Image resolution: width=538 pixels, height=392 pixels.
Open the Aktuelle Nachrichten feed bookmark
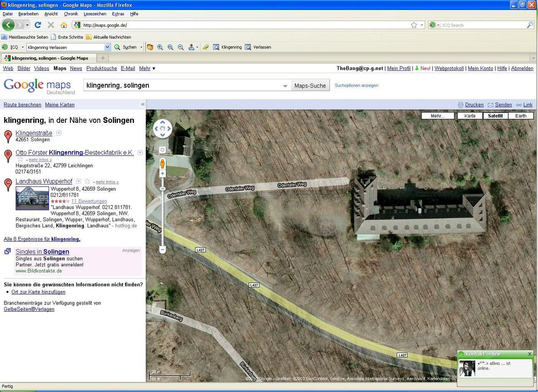(108, 37)
